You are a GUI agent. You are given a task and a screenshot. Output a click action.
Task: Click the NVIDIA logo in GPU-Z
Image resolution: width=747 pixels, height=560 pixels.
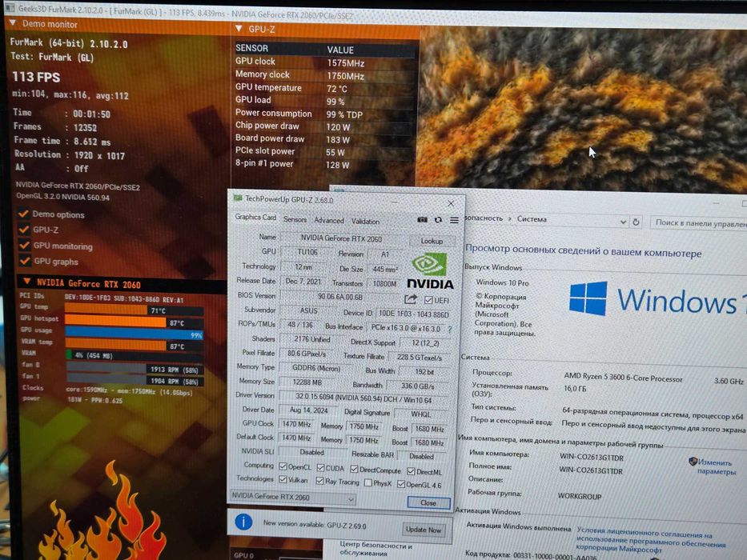(x=430, y=270)
